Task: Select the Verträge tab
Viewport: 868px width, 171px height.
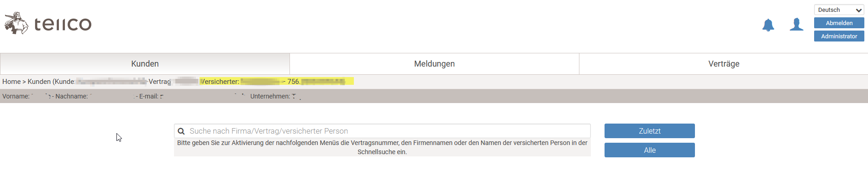Action: pyautogui.click(x=724, y=64)
